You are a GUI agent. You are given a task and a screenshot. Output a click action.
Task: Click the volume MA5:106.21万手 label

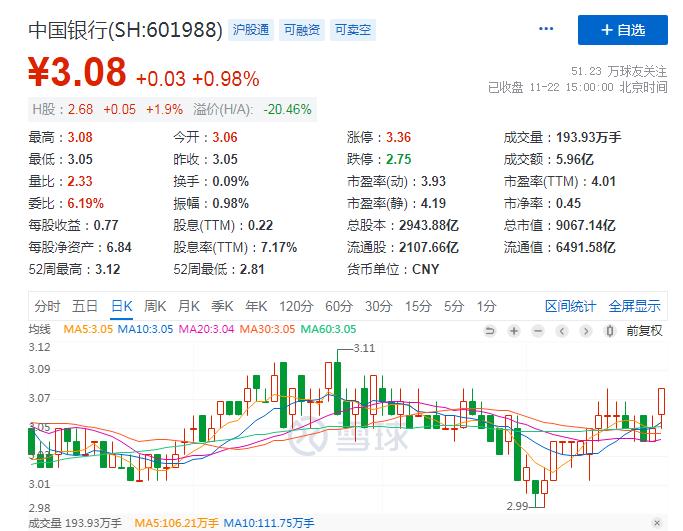(176, 522)
